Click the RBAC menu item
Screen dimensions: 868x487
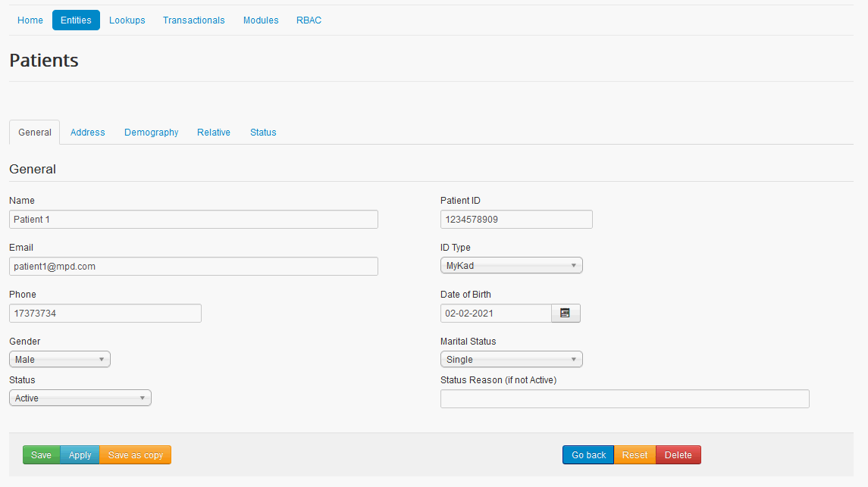click(309, 20)
